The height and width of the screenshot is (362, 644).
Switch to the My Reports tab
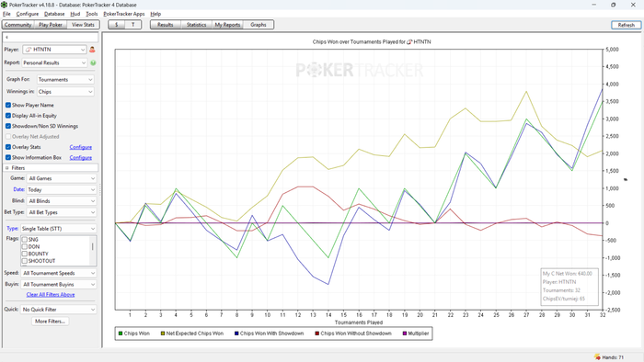227,25
